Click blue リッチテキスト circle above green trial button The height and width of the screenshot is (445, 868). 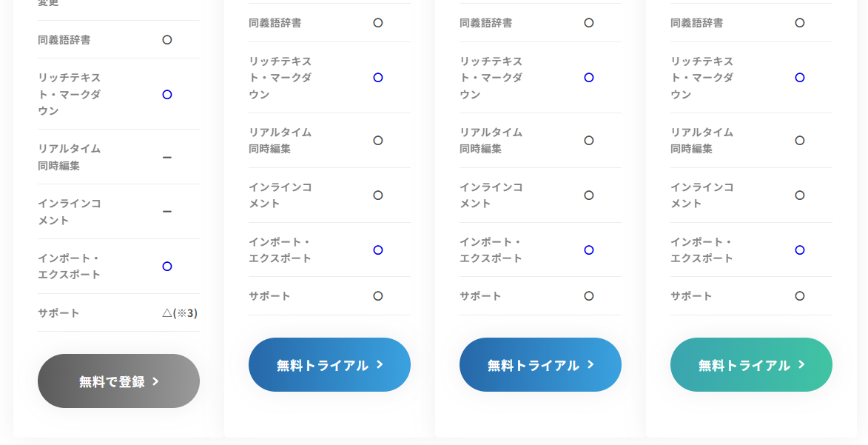[x=800, y=78]
